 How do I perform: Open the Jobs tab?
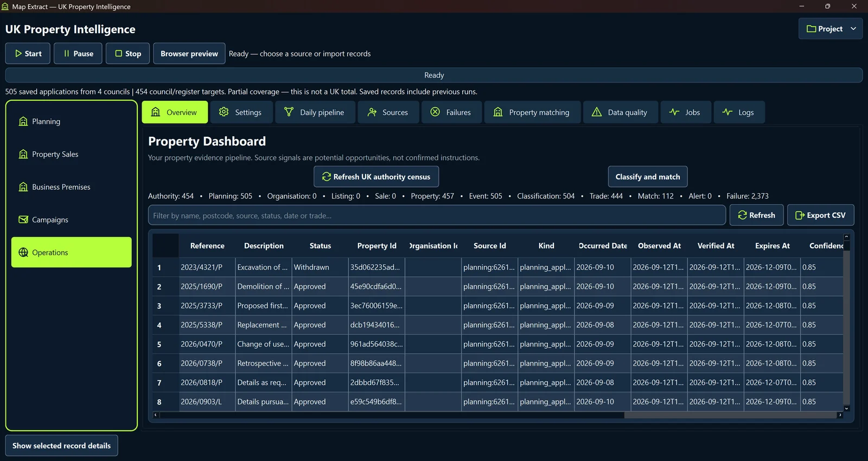point(686,112)
